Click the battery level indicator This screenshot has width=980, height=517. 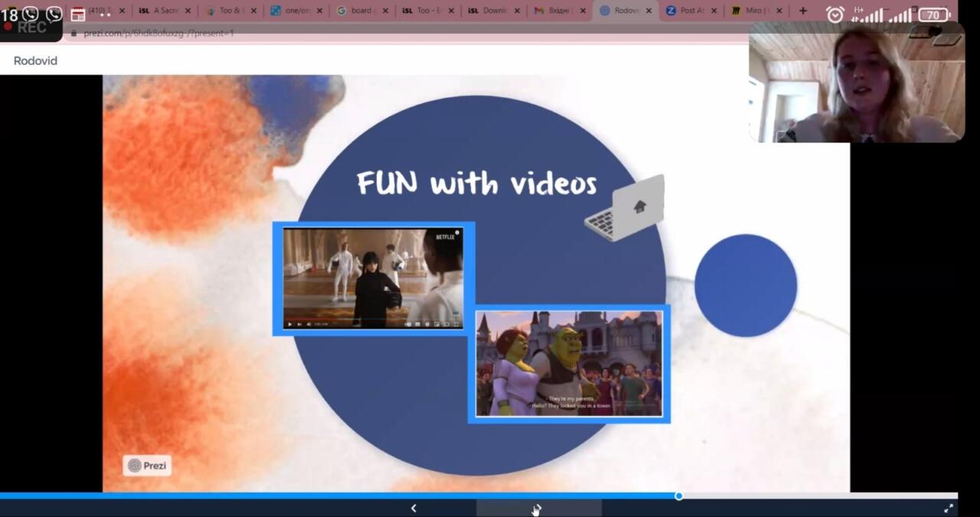point(933,15)
